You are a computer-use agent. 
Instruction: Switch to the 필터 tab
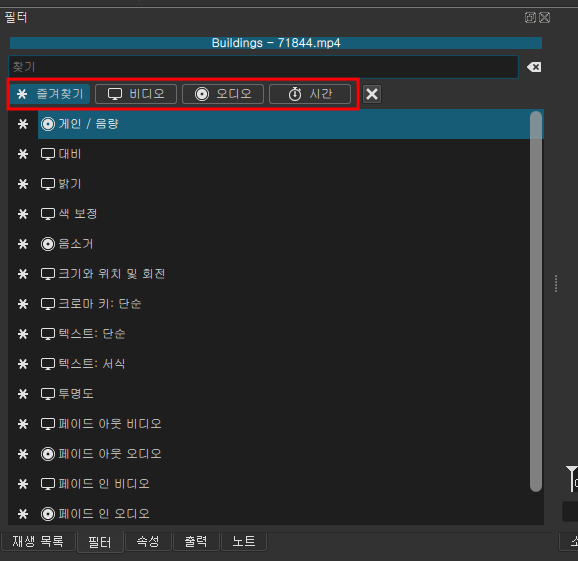100,542
